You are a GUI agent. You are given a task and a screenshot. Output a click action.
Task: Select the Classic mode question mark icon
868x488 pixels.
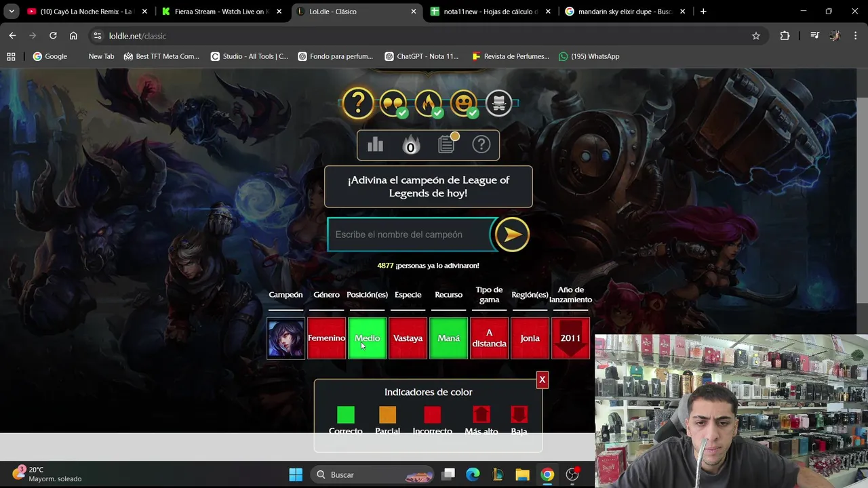click(358, 103)
